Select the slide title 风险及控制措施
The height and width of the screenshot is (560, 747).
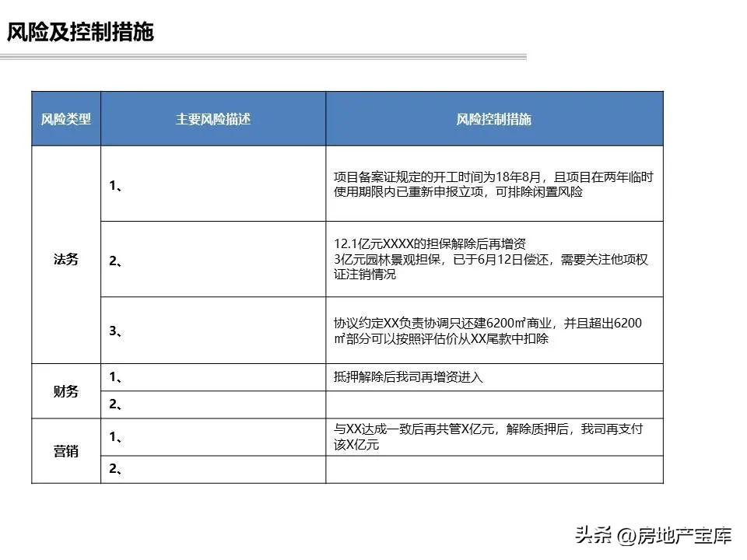point(82,33)
